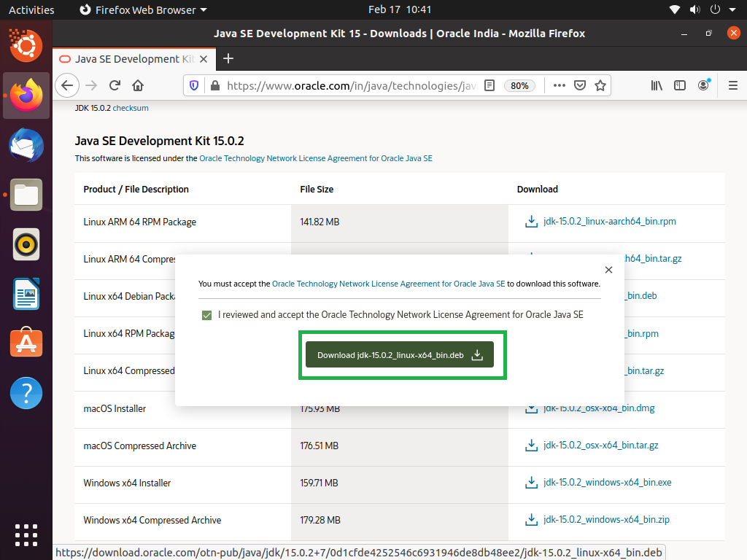Open tracking protection shield icon
The height and width of the screenshot is (560, 747).
click(194, 86)
